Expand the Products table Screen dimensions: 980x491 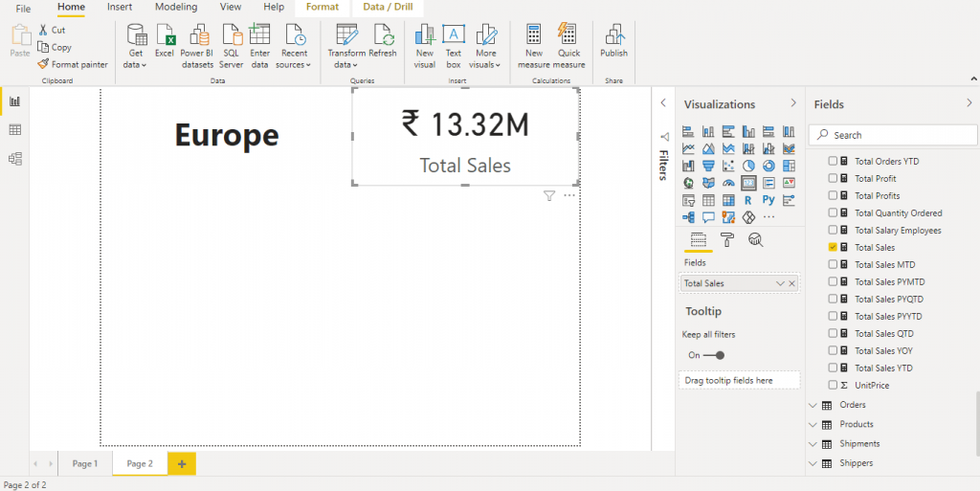click(813, 425)
